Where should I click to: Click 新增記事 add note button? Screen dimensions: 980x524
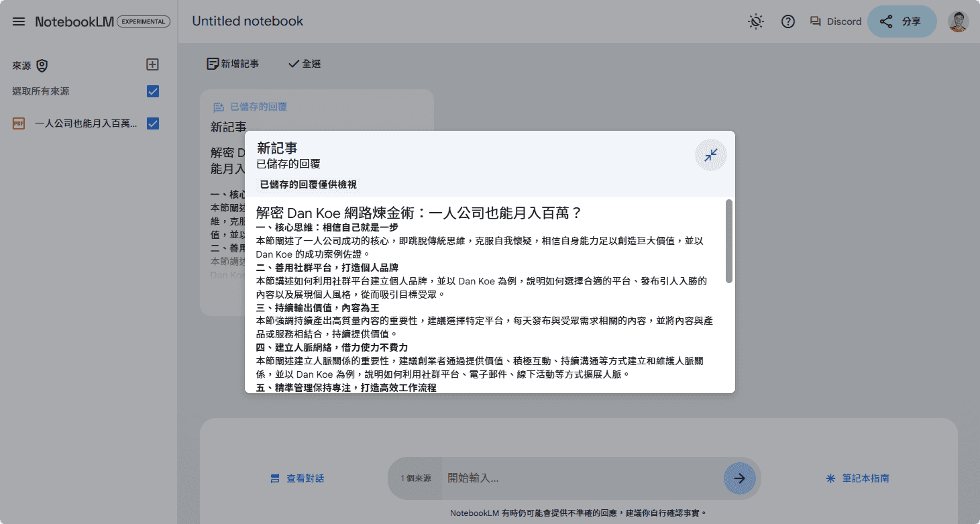tap(233, 64)
